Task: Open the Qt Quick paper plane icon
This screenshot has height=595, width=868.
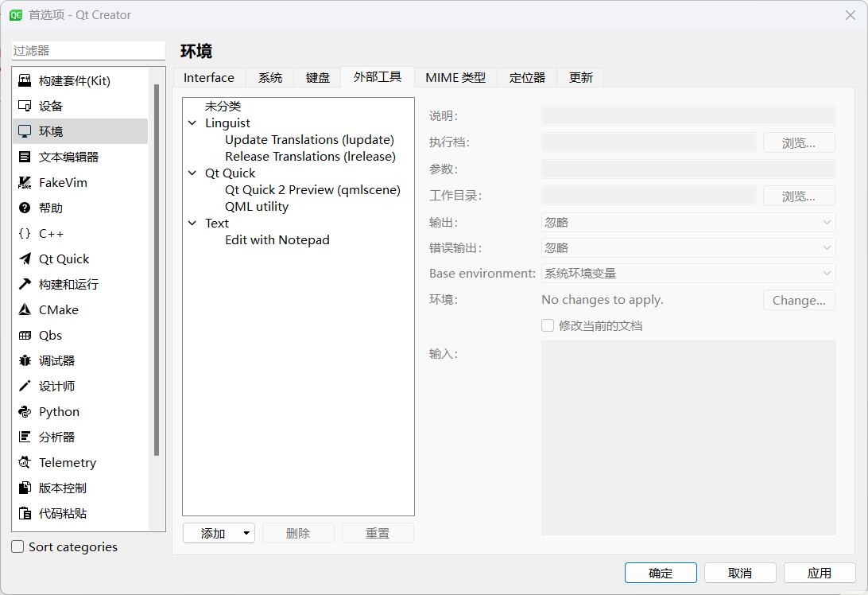Action: click(x=25, y=259)
